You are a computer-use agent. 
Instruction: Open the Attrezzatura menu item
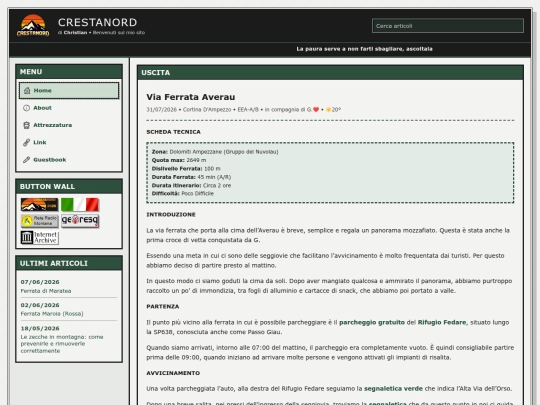[x=69, y=125]
